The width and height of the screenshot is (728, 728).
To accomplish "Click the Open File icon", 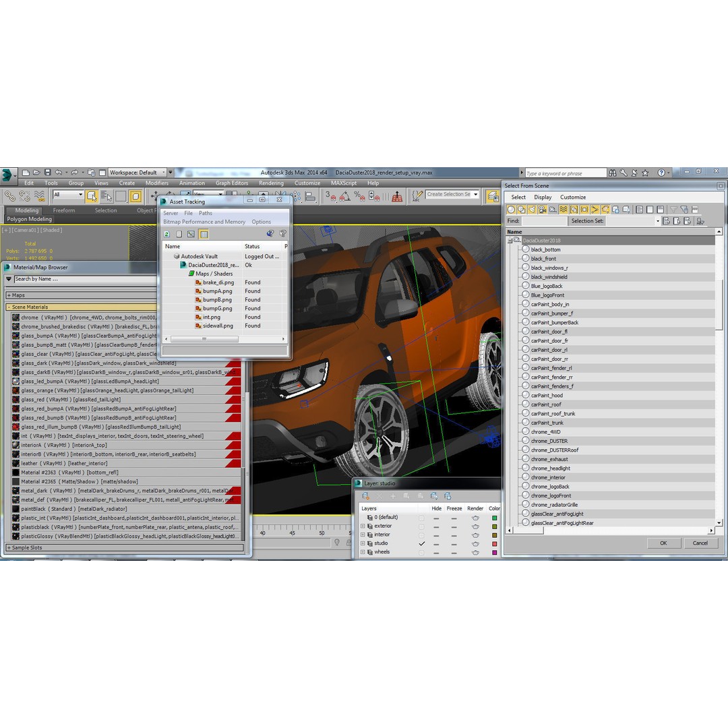I will point(36,173).
